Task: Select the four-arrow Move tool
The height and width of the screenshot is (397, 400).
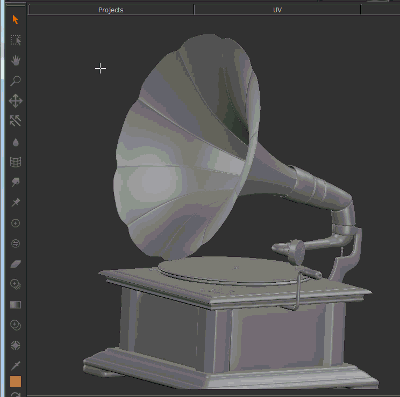Action: point(16,101)
